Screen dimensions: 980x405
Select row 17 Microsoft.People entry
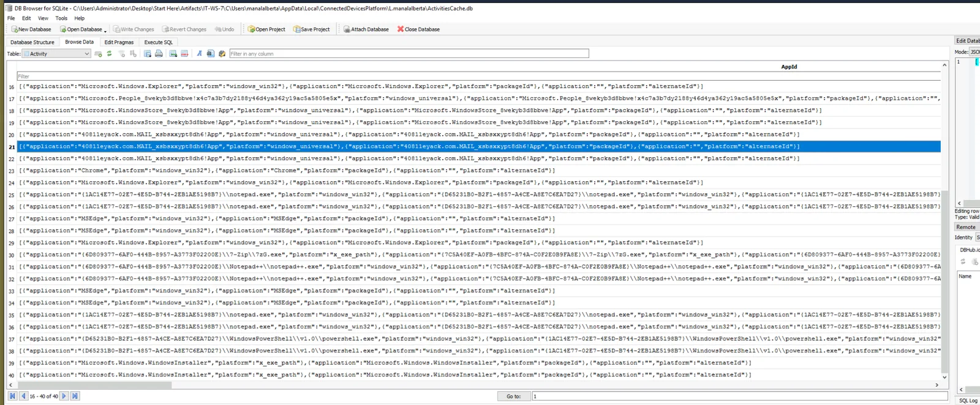click(x=479, y=98)
